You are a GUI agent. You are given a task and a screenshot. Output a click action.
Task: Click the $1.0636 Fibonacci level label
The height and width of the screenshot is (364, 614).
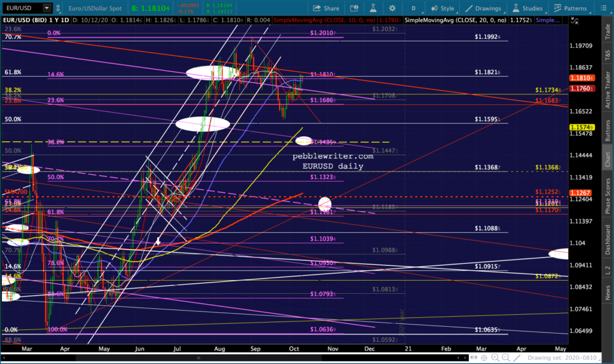point(323,329)
